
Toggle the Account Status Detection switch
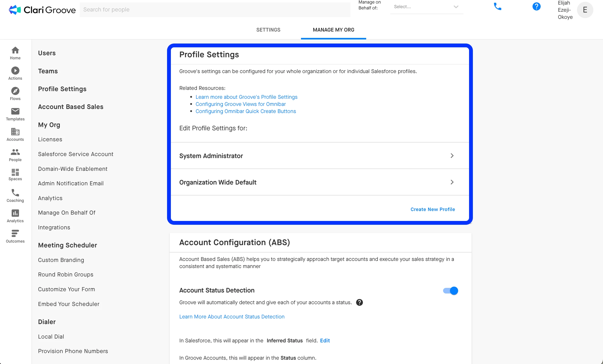click(x=450, y=291)
